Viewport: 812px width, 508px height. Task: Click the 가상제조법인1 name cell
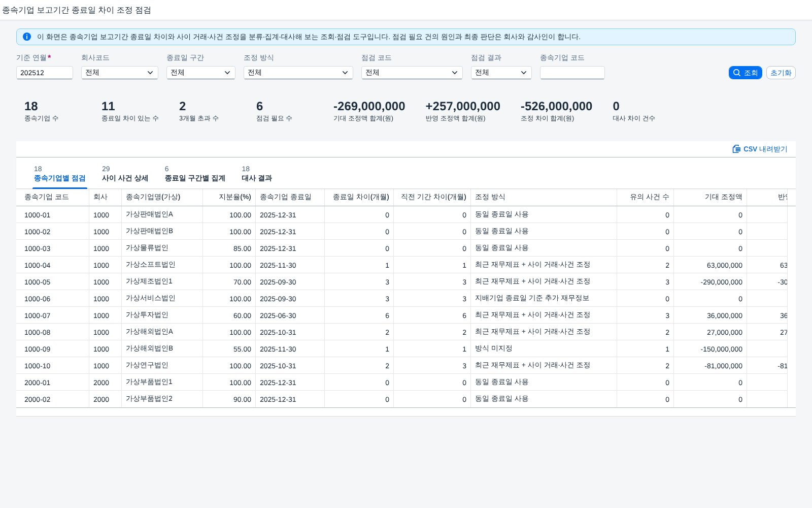pos(162,282)
